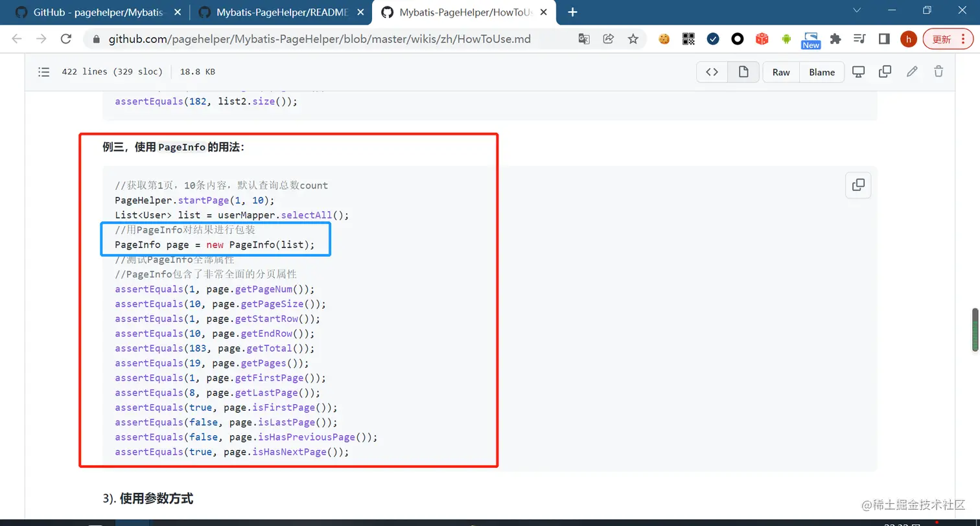The height and width of the screenshot is (526, 980).
Task: Open the Blame view
Action: pyautogui.click(x=821, y=72)
